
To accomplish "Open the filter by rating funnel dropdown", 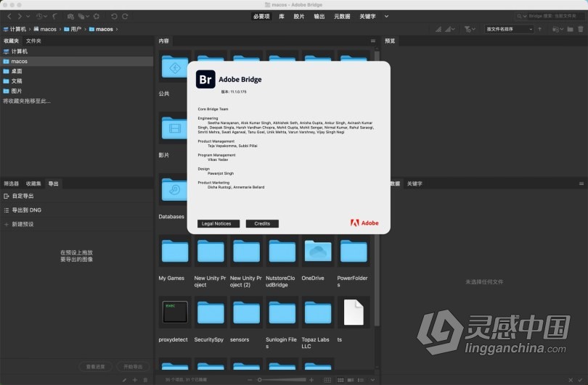I will coord(470,29).
